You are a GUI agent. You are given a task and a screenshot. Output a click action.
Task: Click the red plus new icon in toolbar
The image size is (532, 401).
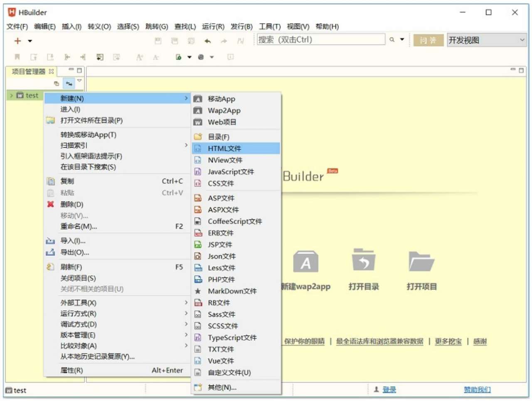(x=17, y=41)
